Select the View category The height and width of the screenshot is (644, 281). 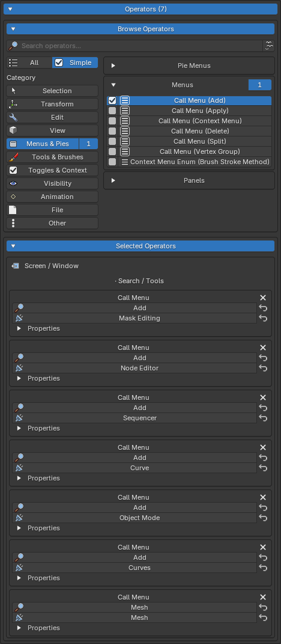pos(52,130)
